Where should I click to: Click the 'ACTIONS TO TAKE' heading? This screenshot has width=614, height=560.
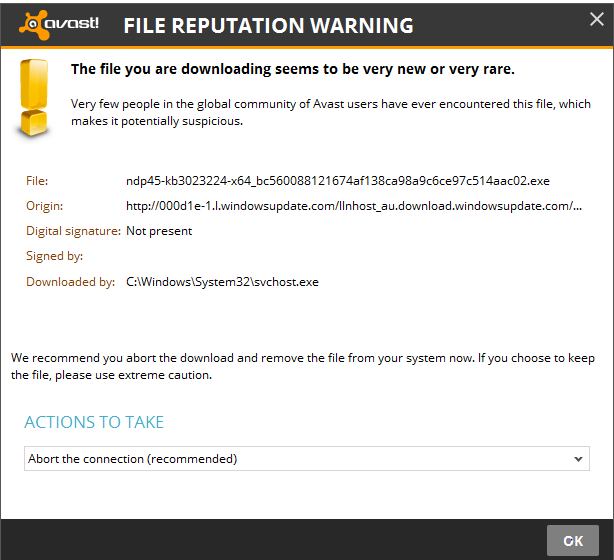click(94, 422)
